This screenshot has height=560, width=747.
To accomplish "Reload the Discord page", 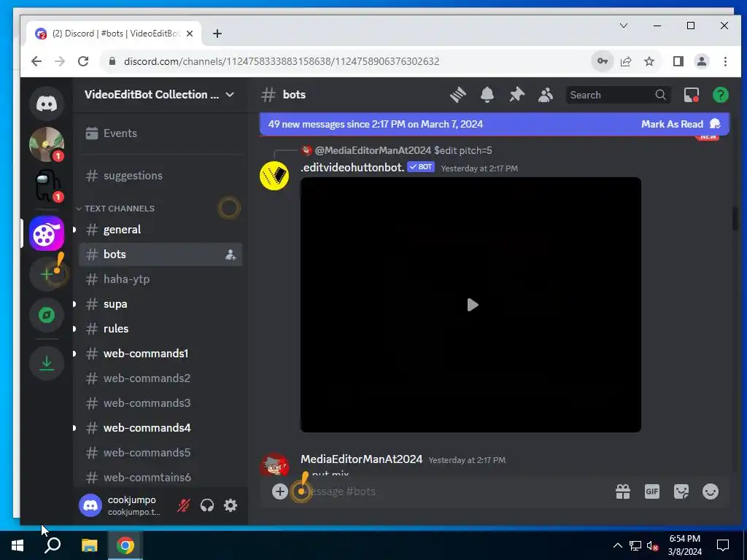I will tap(83, 61).
